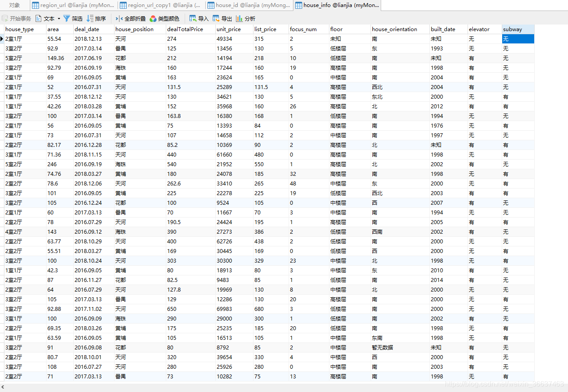The width and height of the screenshot is (568, 392).
Task: Select the deal_date cell 2016.12.28
Action: click(94, 145)
